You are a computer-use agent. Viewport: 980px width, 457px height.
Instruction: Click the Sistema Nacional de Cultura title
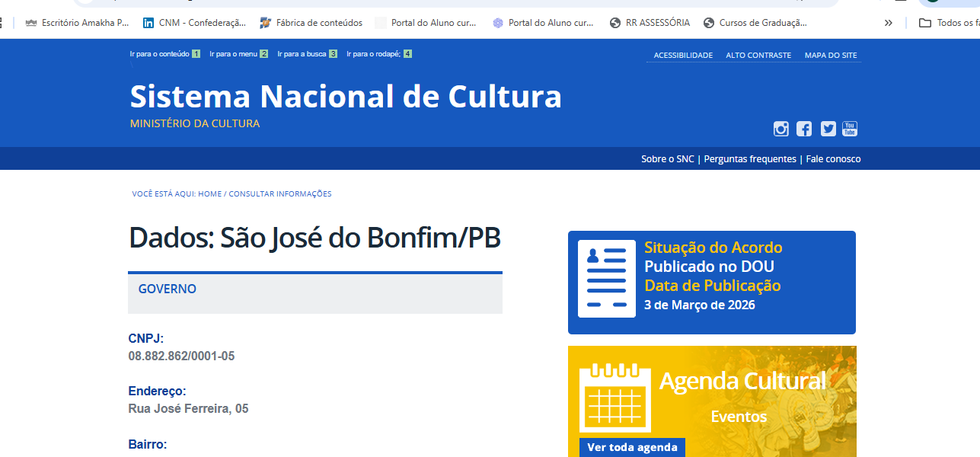[346, 97]
